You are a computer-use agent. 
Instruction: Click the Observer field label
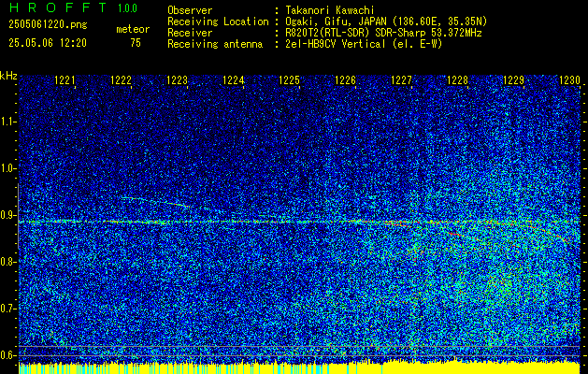[190, 10]
